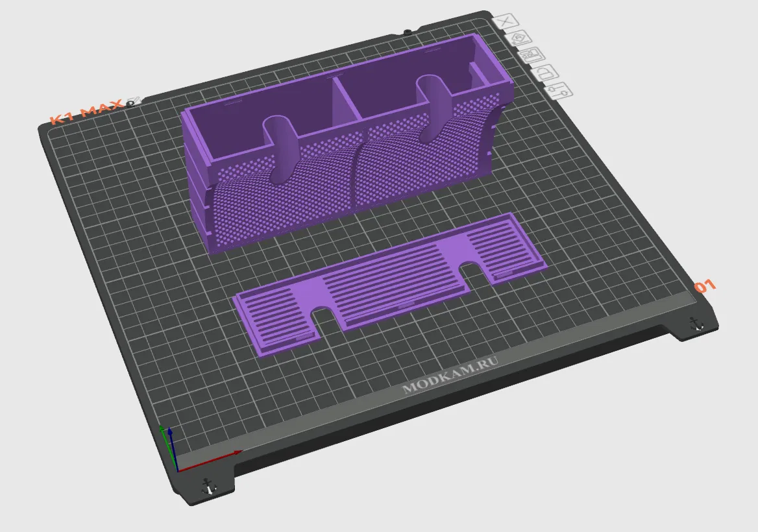Image resolution: width=758 pixels, height=532 pixels.
Task: Toggle the plate lock icon
Action: tap(546, 73)
